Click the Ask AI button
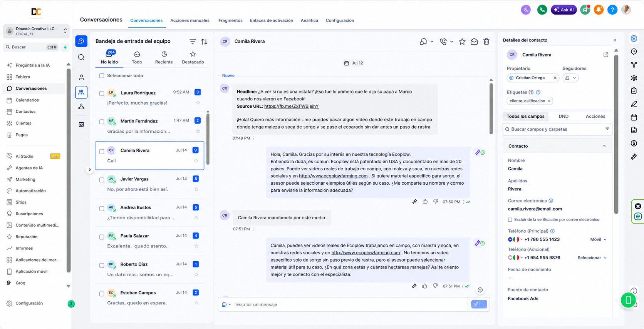Viewport: 644px width, 329px height. (564, 10)
